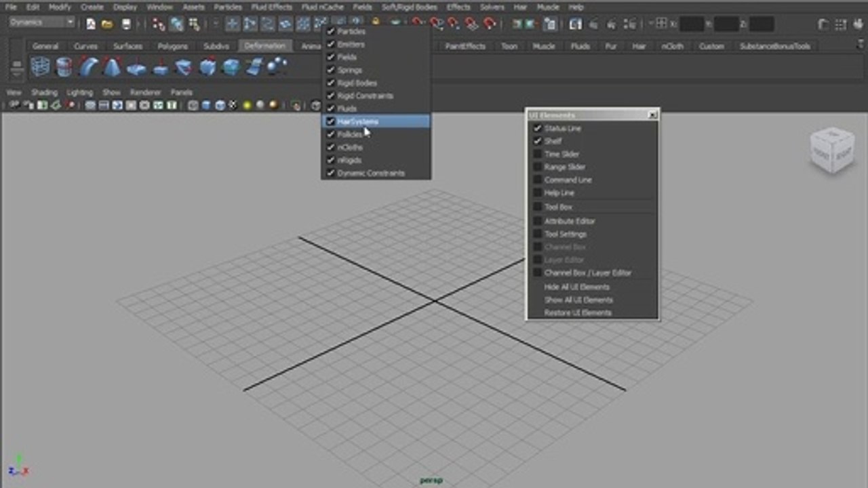Screen dimensions: 868x488
Task: Open the Renderer panel menu
Action: point(145,92)
